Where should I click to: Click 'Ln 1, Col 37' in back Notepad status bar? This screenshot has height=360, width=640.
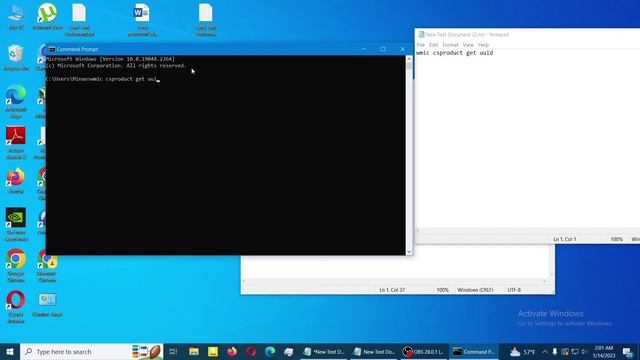pyautogui.click(x=392, y=290)
